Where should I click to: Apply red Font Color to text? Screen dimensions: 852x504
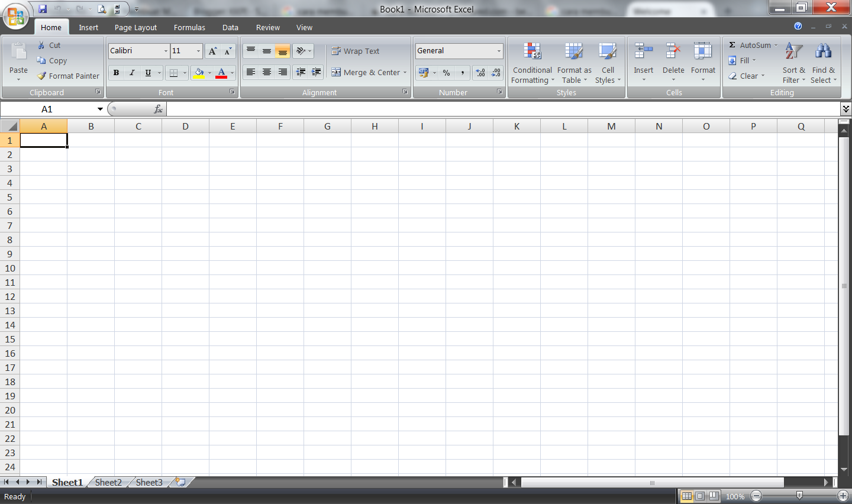[221, 73]
